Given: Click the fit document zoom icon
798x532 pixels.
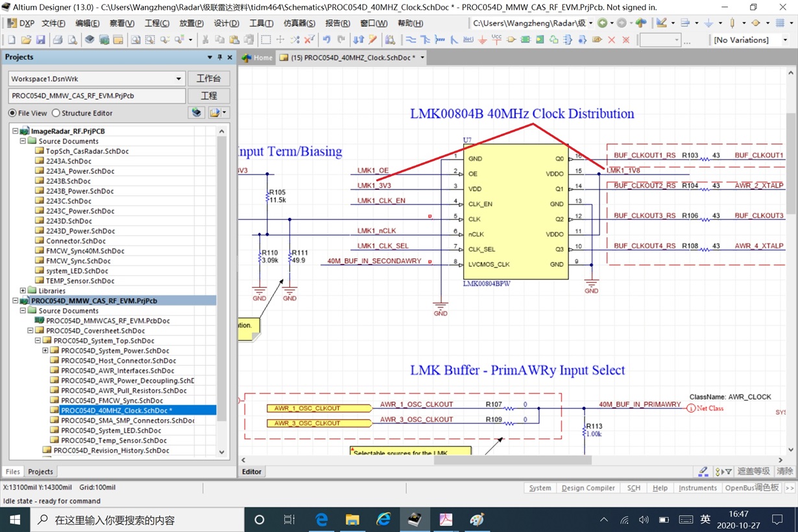Looking at the screenshot, I should (x=135, y=40).
